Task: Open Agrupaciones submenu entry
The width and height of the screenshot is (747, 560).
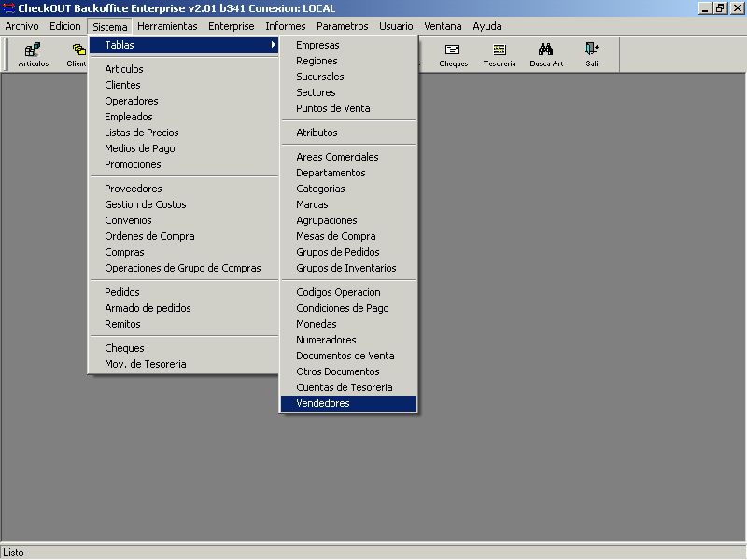Action: tap(348, 220)
